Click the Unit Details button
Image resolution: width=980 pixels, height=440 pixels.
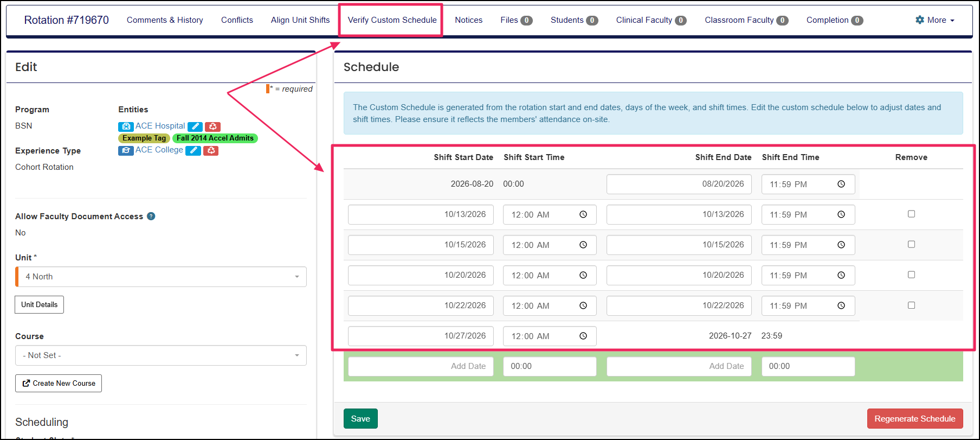coord(39,304)
